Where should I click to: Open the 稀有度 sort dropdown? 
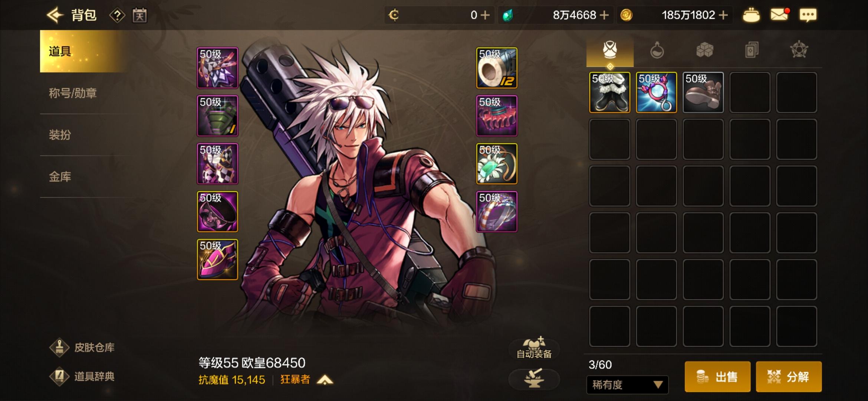[627, 385]
